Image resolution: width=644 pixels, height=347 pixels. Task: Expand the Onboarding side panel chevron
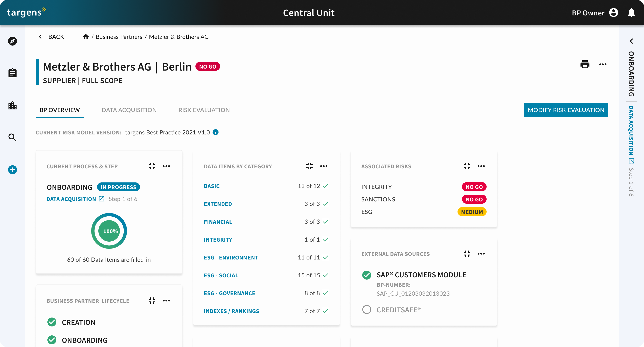click(631, 41)
